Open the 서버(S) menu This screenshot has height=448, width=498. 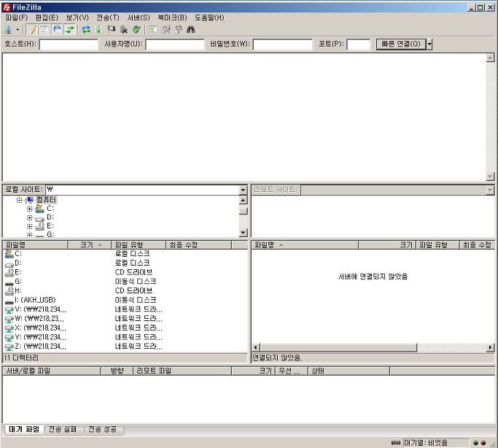pyautogui.click(x=139, y=18)
